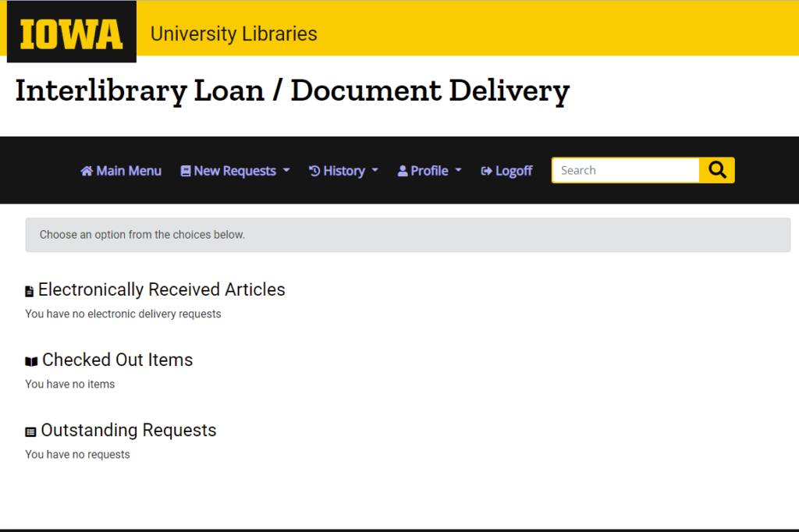
Task: Expand the New Requests dropdown arrow
Action: click(286, 171)
